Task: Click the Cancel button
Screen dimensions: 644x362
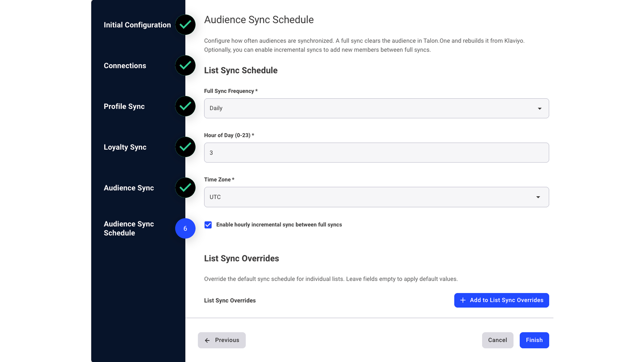Action: [497, 340]
